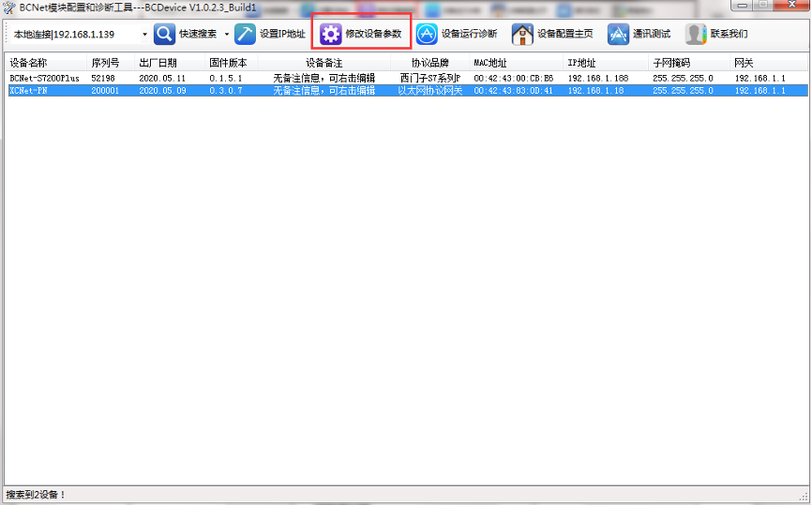Click serial number 200001
This screenshot has height=505, width=812.
point(105,91)
